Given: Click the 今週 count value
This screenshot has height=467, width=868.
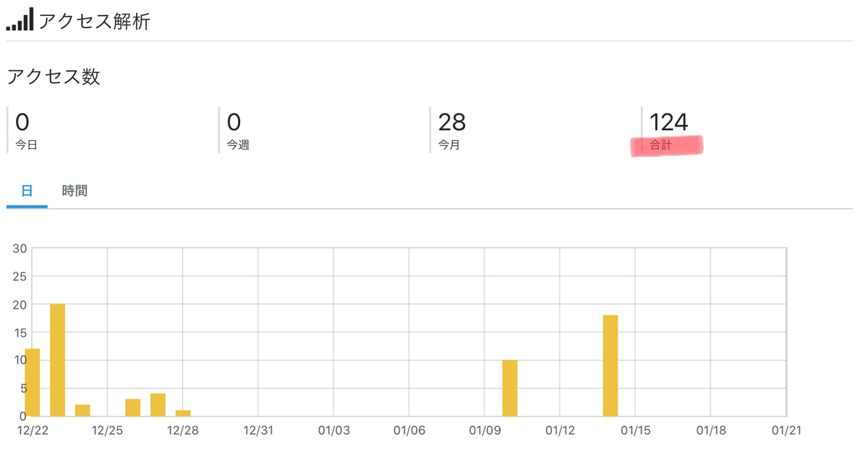Looking at the screenshot, I should (x=234, y=121).
